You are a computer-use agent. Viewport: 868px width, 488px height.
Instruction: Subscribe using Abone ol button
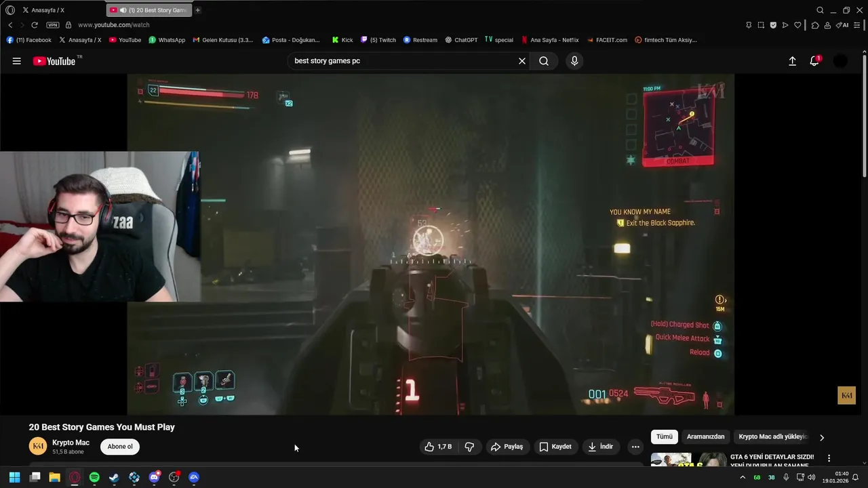120,447
